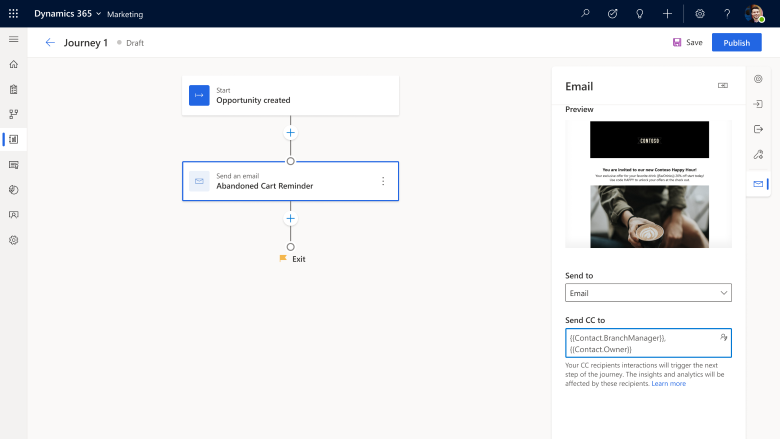This screenshot has height=439, width=780.
Task: Open the clipboard icon in left sidebar
Action: pyautogui.click(x=13, y=89)
